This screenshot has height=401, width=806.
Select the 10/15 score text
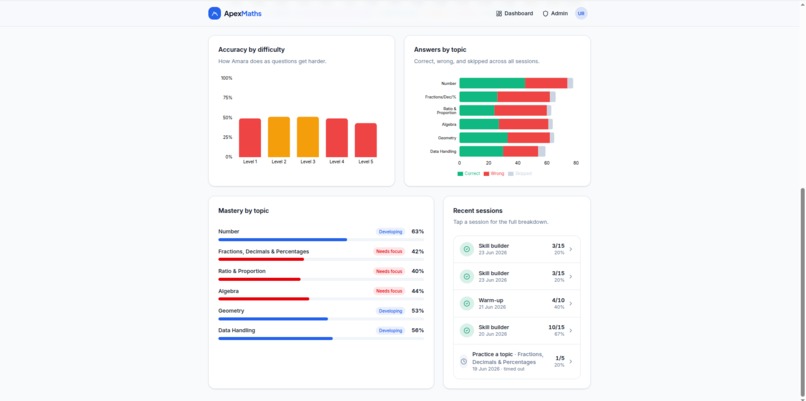(x=556, y=327)
